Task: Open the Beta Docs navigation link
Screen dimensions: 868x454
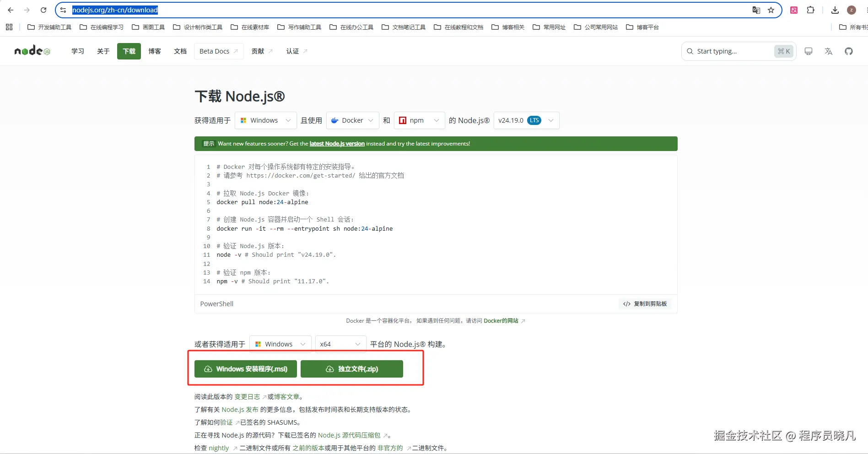Action: (x=219, y=51)
